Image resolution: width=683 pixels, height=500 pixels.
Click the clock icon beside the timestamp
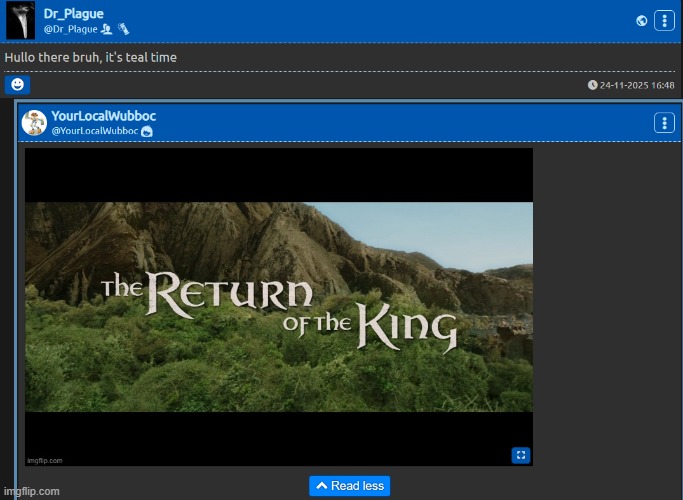[593, 85]
